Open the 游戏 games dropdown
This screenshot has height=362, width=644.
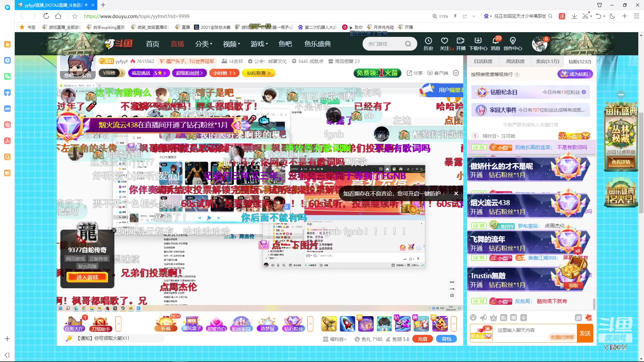259,44
